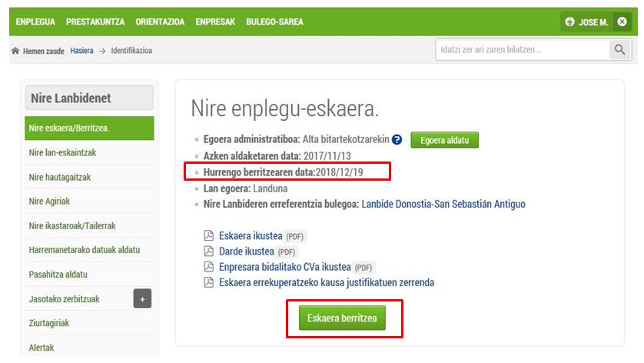Viewport: 644px width, 363px height.
Task: Expand Jasotako zerbitzuak with plus button
Action: click(142, 299)
